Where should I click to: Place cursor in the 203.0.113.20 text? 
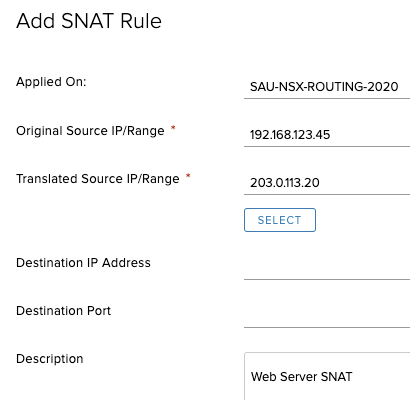(285, 183)
